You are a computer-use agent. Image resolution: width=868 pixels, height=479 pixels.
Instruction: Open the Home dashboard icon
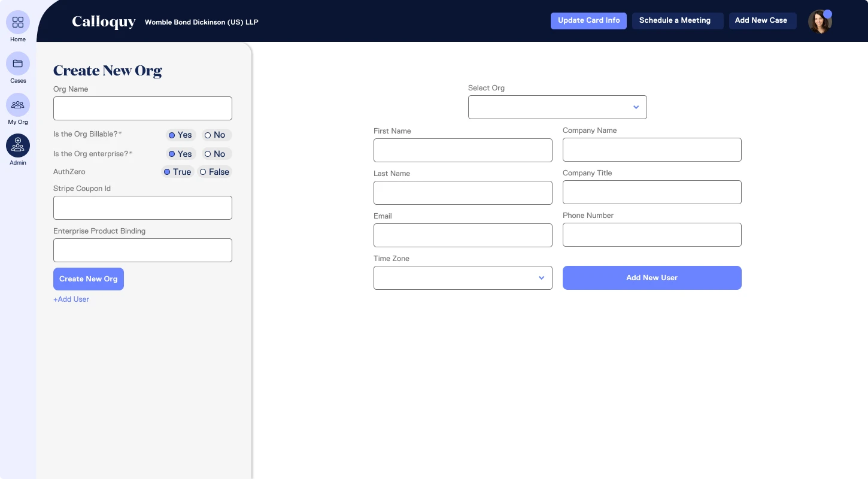coord(18,22)
